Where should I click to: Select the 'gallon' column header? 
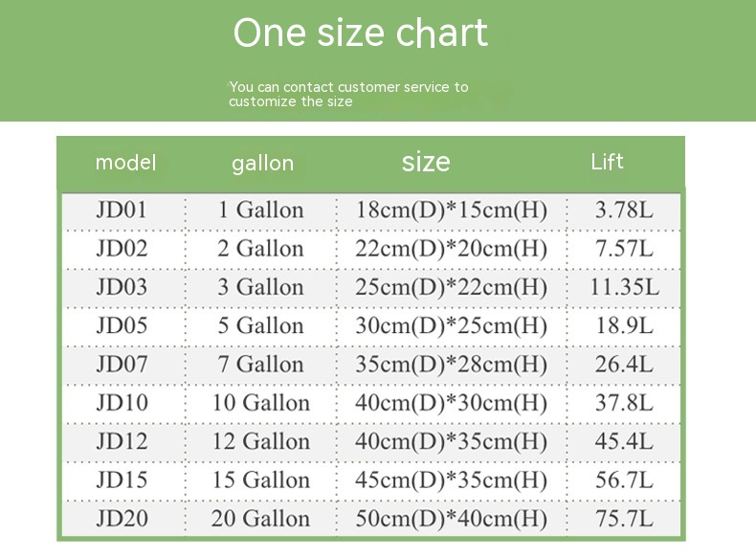coord(262,164)
